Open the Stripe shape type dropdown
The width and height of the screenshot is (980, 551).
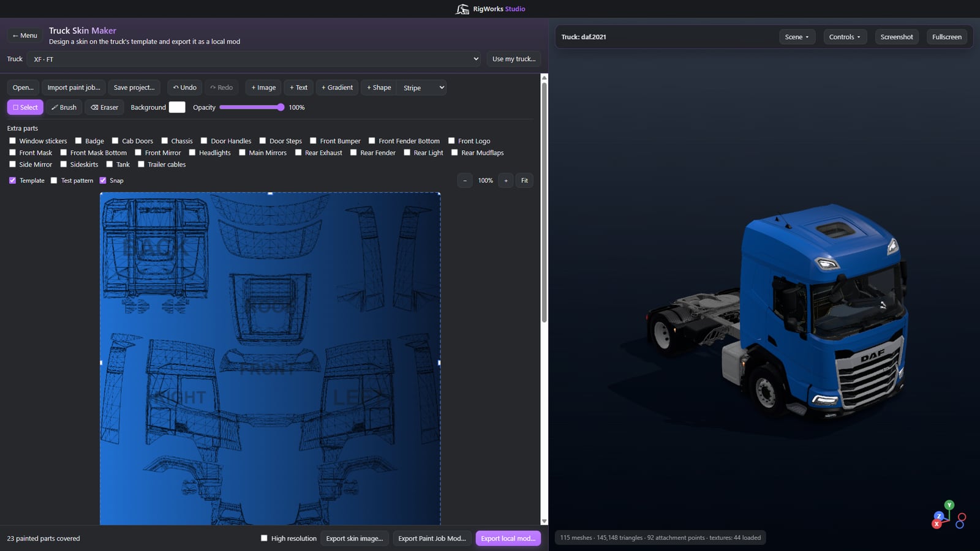(421, 88)
